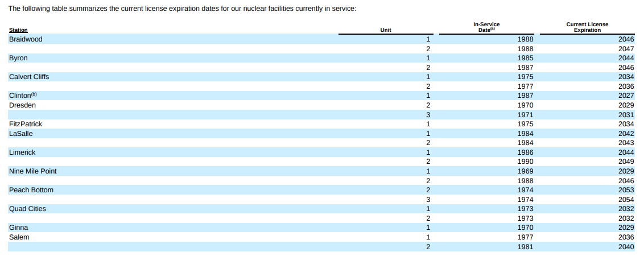Viewport: 644px width, 256px height.
Task: Click Clinton's 2027 license expiration
Action: (x=626, y=96)
